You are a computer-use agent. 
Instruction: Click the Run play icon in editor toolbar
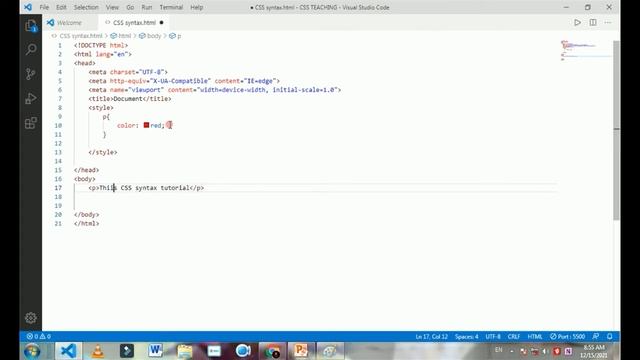[x=577, y=23]
